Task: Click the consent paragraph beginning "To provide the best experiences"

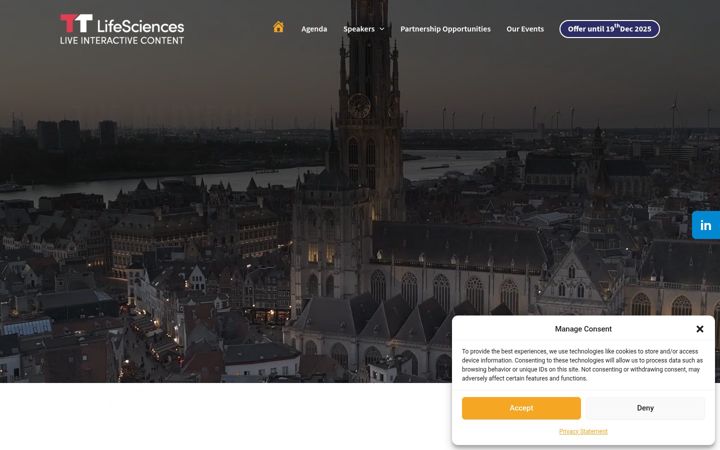Action: (x=582, y=365)
